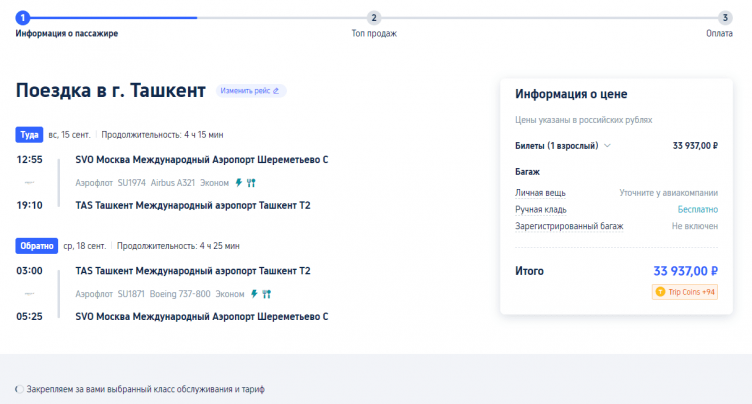
Task: Click the blue progress bar segment
Action: tap(113, 18)
